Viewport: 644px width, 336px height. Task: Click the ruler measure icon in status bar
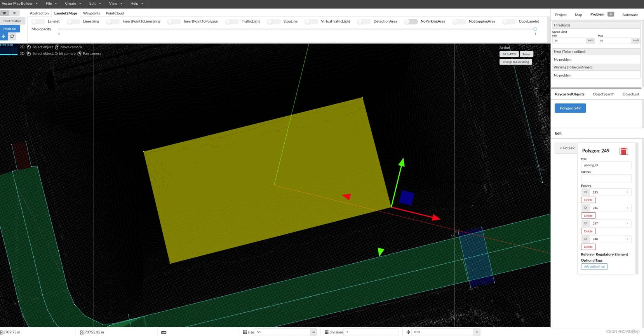pos(164,332)
